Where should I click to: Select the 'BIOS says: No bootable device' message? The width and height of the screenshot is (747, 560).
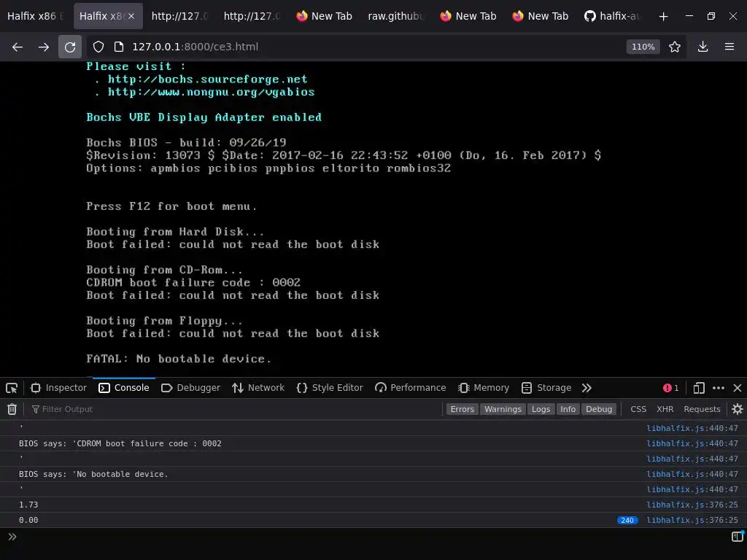pyautogui.click(x=93, y=474)
